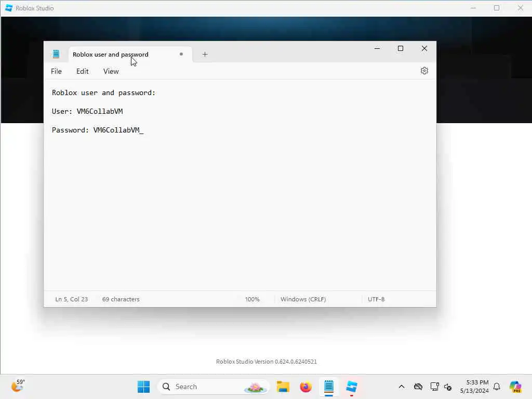Open Copilot preview from the taskbar
This screenshot has height=399, width=532.
click(x=515, y=387)
